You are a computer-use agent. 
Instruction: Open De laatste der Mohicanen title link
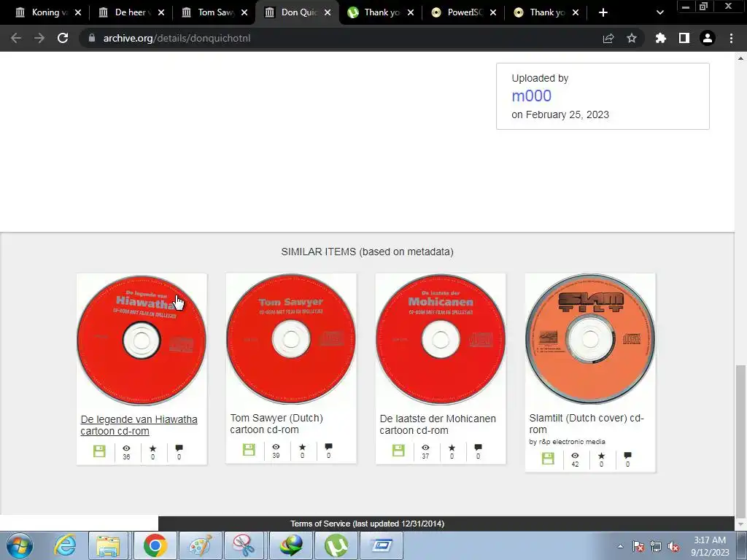click(438, 424)
